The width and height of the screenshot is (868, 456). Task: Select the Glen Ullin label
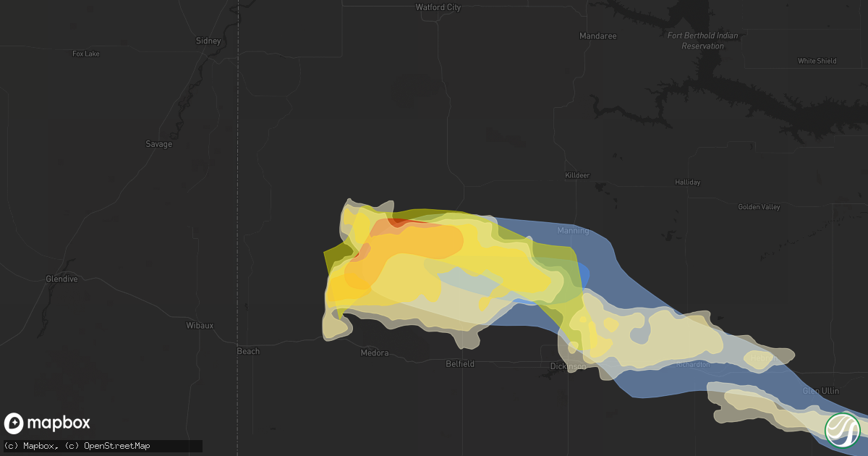pyautogui.click(x=821, y=391)
